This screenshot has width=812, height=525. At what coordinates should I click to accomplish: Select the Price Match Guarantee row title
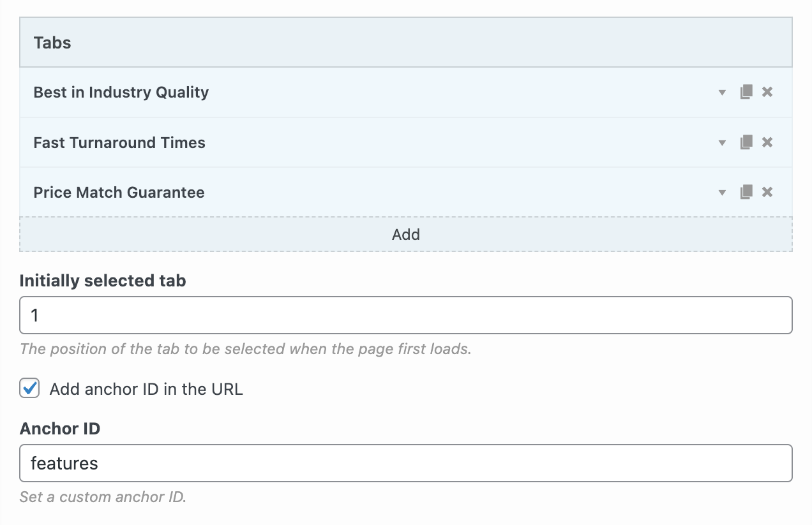pos(119,192)
